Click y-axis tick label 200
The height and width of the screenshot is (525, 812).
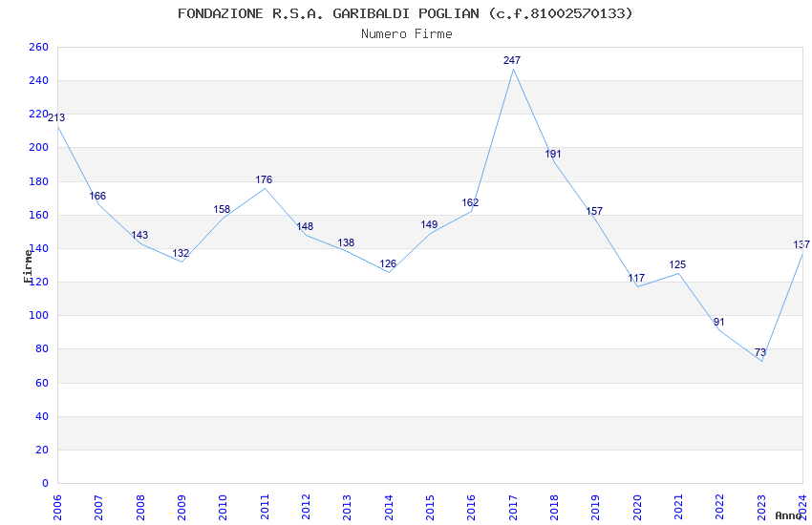(x=38, y=147)
